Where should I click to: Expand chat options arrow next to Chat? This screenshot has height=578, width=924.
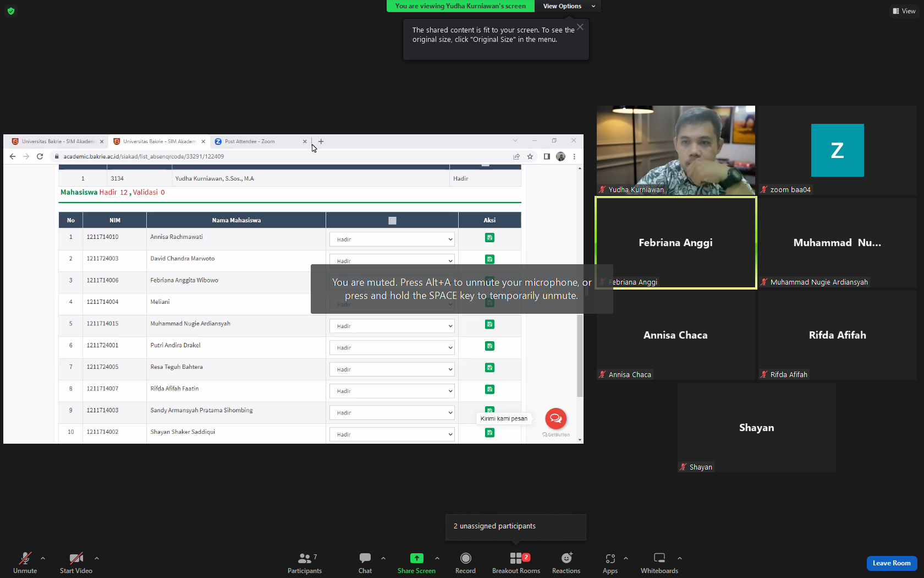(383, 558)
